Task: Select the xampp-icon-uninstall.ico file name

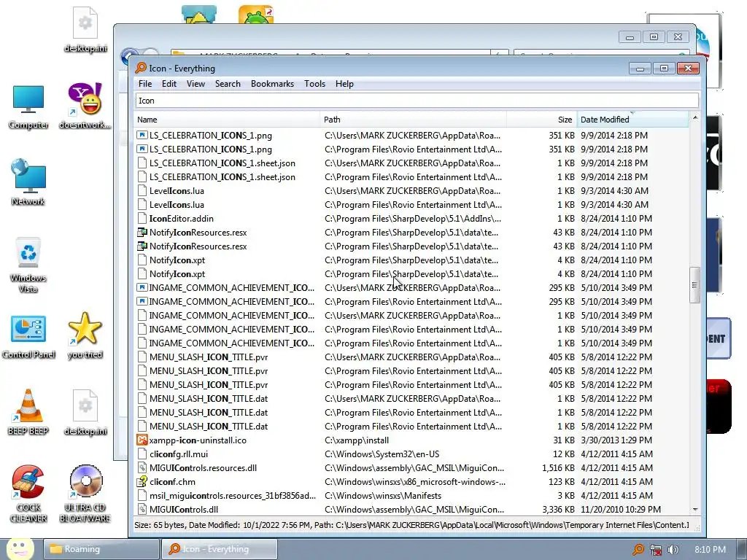Action: (198, 440)
